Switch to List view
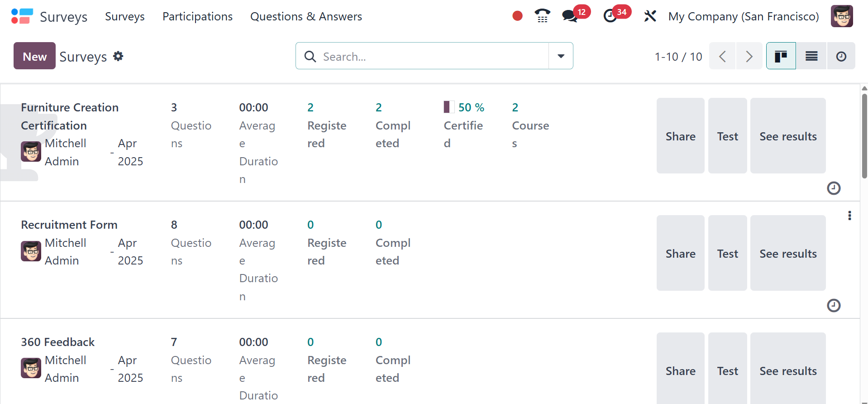Screen dimensions: 868x404 click(811, 56)
